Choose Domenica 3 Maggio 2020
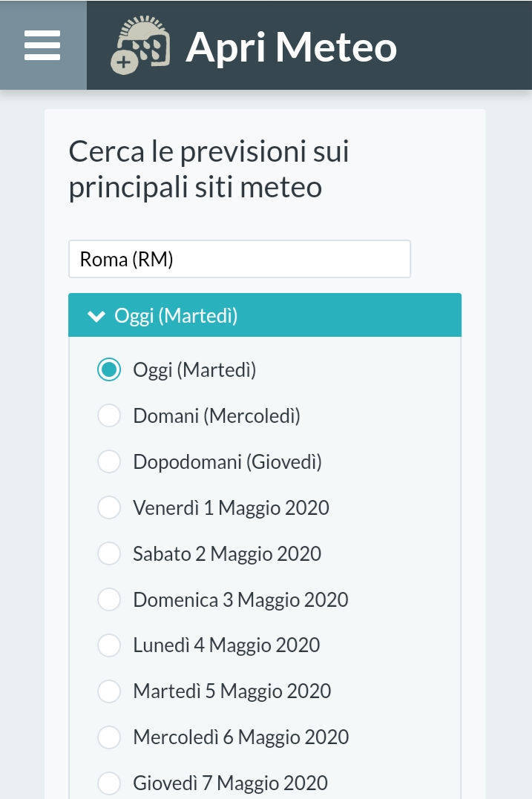 coord(109,599)
